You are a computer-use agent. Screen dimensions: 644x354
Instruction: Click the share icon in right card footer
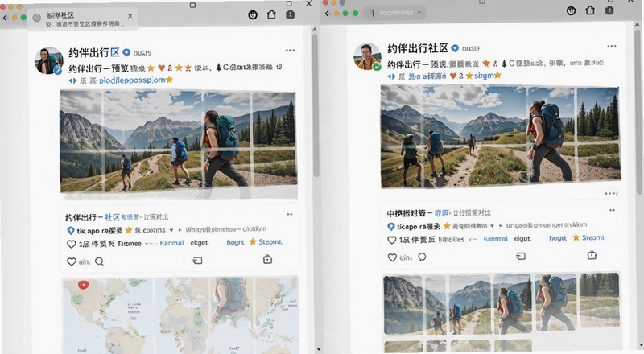592,255
